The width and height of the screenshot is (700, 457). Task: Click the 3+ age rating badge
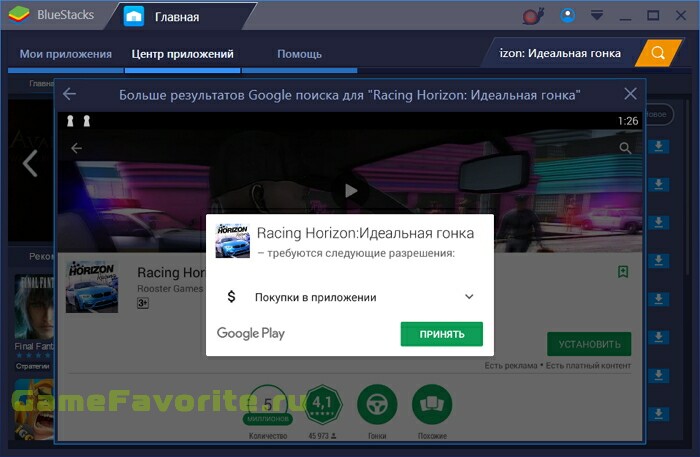[142, 303]
